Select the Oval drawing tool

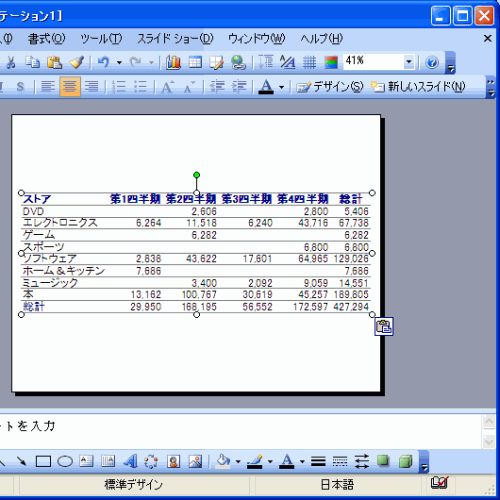65,461
